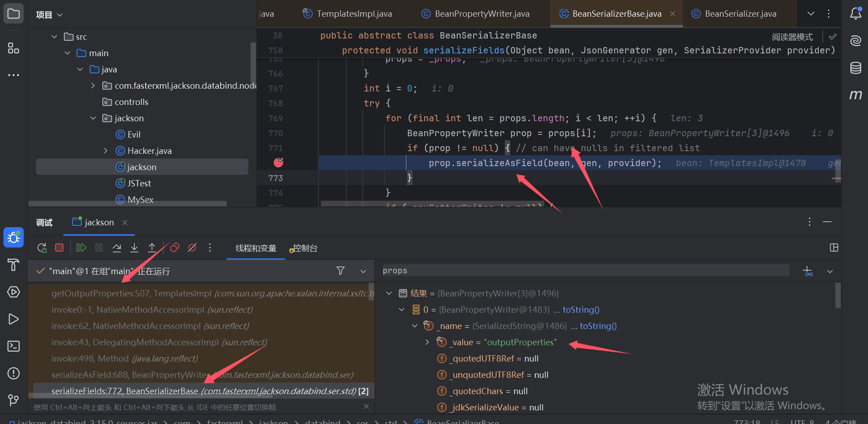The height and width of the screenshot is (424, 868).
Task: Show more tool windows ellipsis
Action: pos(14,75)
